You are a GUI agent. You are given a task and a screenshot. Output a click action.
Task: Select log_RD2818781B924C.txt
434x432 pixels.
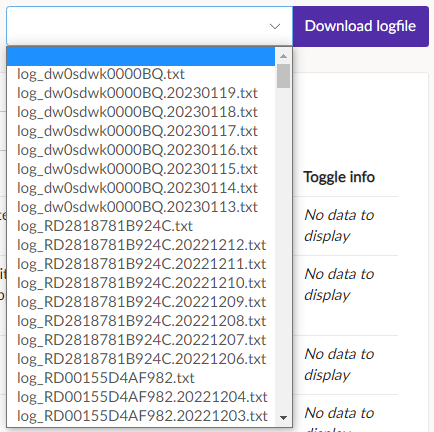(x=141, y=226)
